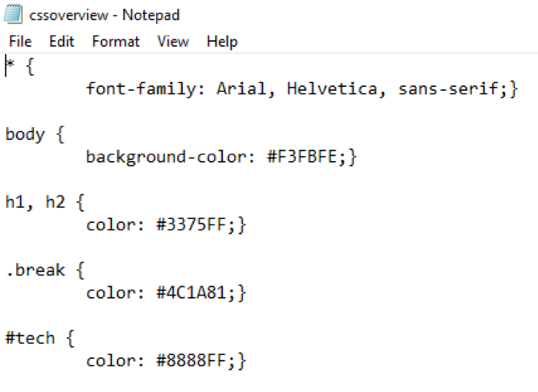Place cursor on the font-family line
Viewport: 538px width, 392px height.
(302, 89)
